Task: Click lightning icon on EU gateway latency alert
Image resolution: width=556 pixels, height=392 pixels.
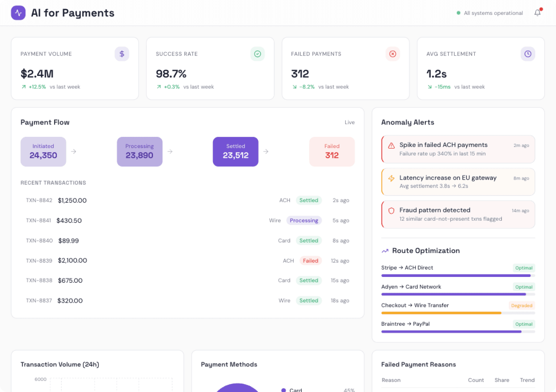Action: click(391, 179)
